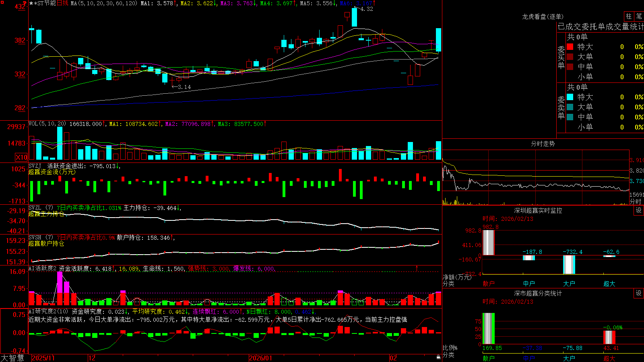
Task: Click the -187.8 中户 bar in realtime monitor
Action: [528, 258]
